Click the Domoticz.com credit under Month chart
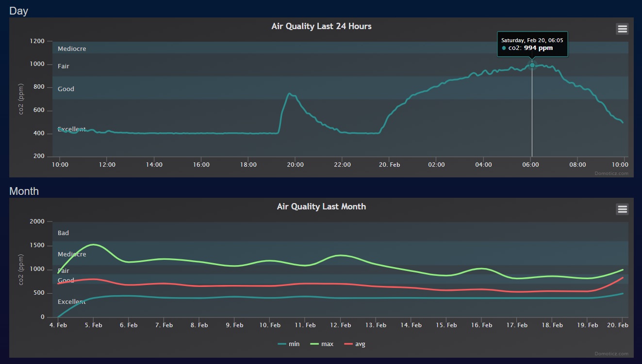 (x=611, y=353)
